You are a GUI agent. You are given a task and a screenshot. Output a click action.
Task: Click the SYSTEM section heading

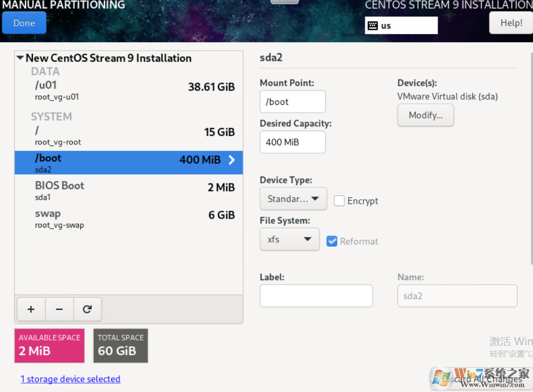tap(51, 116)
